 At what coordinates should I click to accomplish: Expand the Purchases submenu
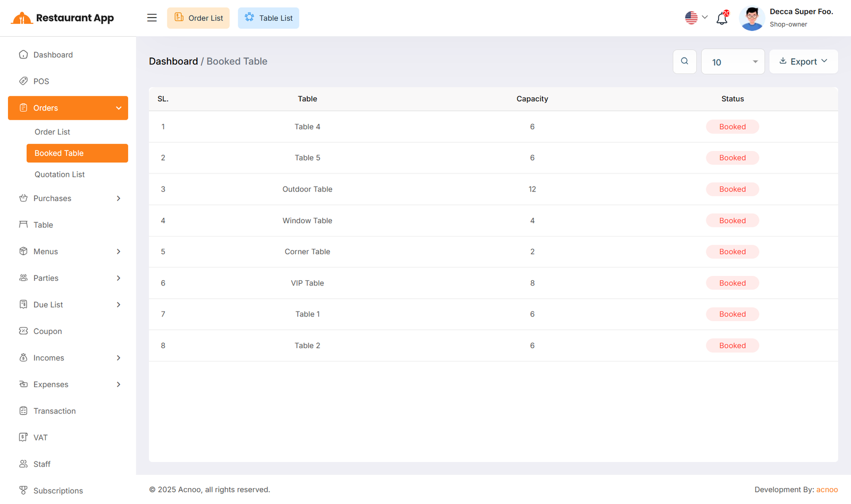point(68,198)
